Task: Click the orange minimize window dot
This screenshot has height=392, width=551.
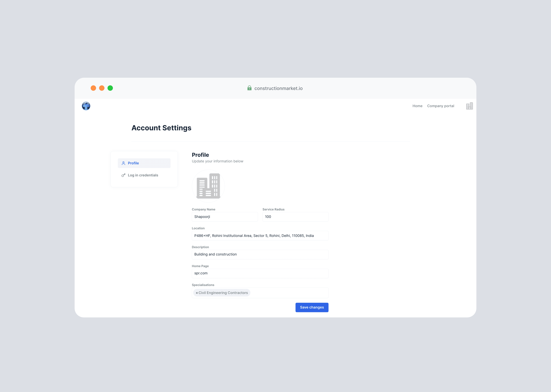Action: coord(102,88)
